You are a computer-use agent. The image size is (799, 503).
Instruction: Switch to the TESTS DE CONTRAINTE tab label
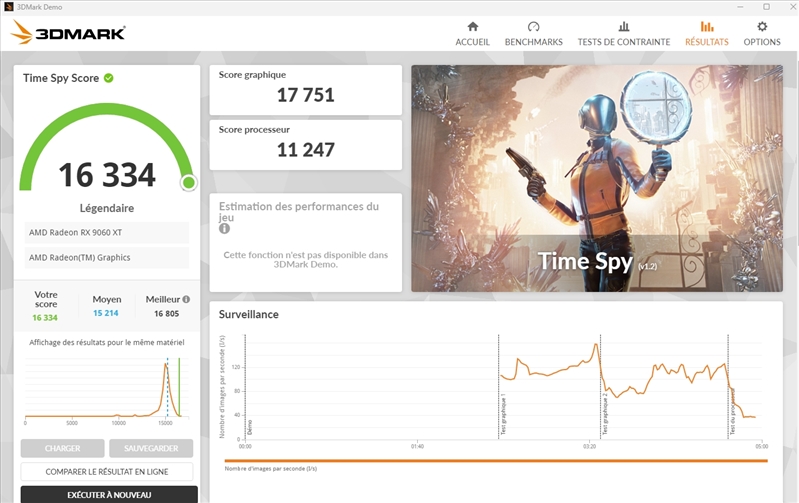623,42
